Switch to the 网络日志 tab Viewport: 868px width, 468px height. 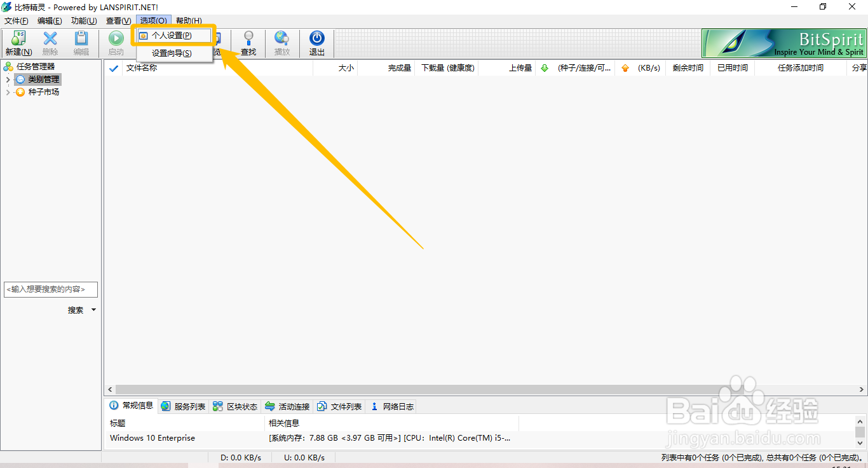click(x=391, y=406)
